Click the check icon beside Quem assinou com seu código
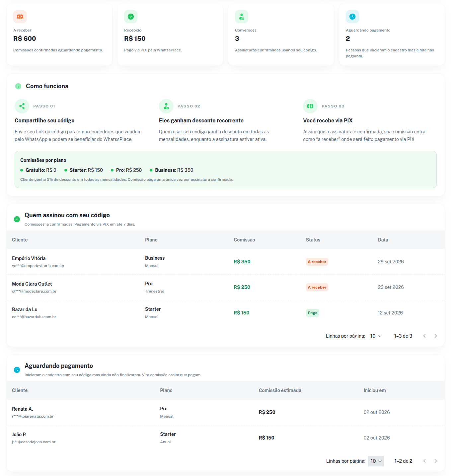This screenshot has height=476, width=458. click(x=17, y=219)
